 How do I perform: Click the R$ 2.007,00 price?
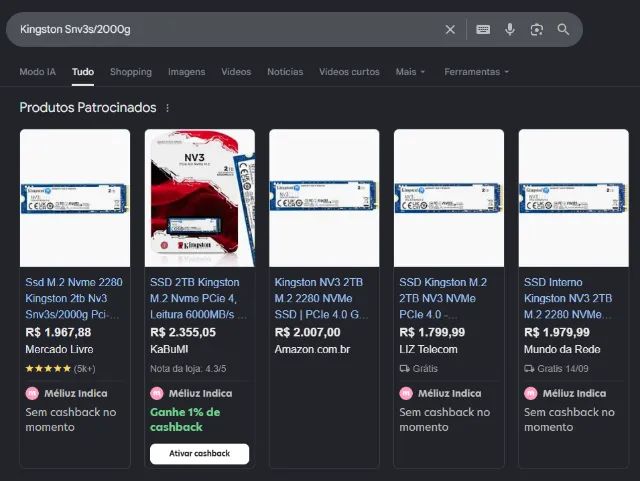pos(307,332)
